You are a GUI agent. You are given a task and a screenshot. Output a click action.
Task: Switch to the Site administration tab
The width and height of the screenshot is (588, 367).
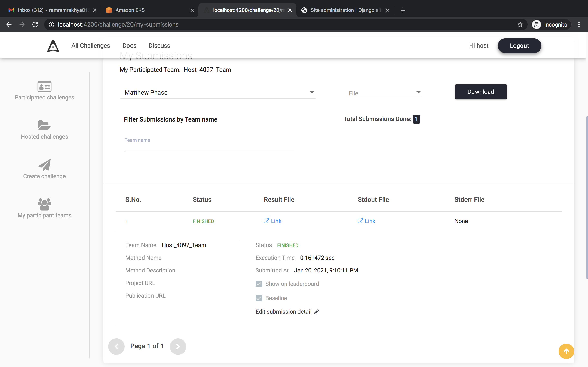click(340, 10)
